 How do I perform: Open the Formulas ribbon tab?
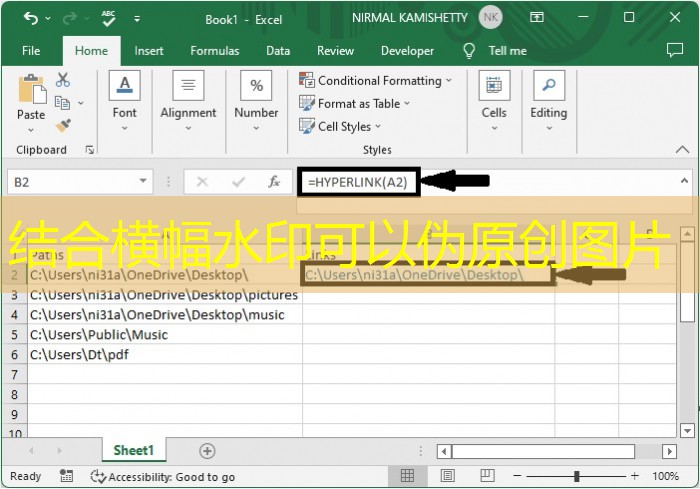(215, 51)
